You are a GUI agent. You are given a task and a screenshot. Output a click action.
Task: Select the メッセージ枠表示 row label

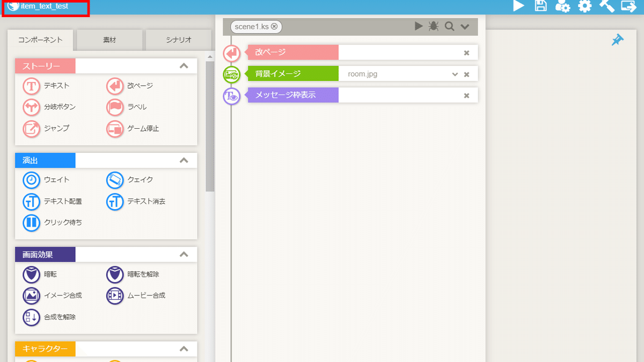pos(292,95)
